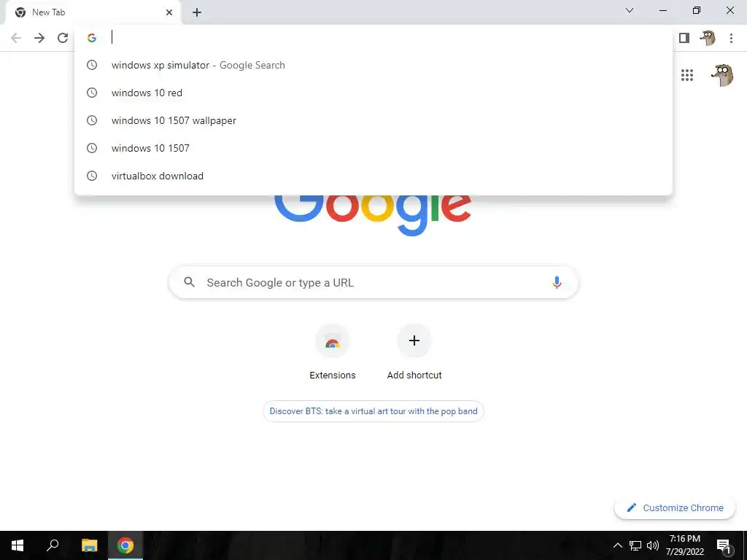The image size is (747, 560).
Task: Open the Chrome side panel icon
Action: pyautogui.click(x=684, y=38)
